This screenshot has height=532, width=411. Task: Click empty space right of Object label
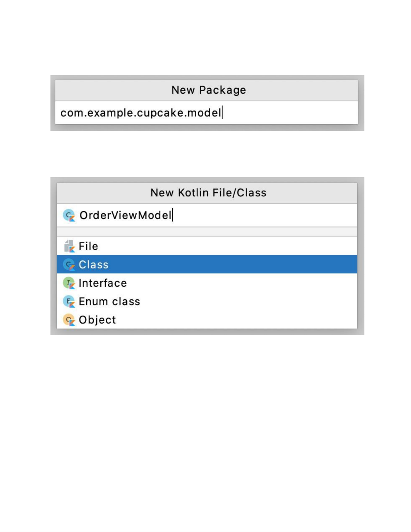235,320
